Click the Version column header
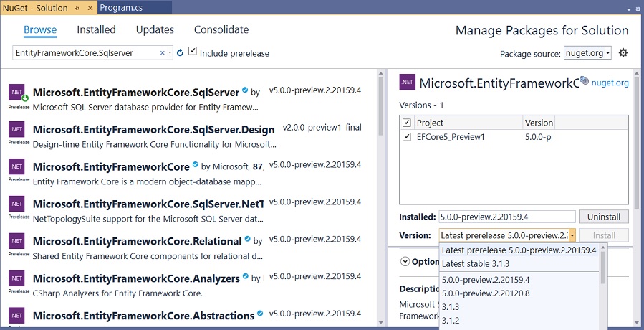 click(x=539, y=123)
